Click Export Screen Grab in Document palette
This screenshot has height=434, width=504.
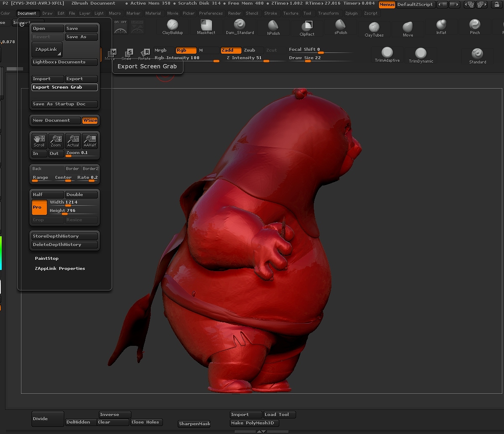point(65,87)
